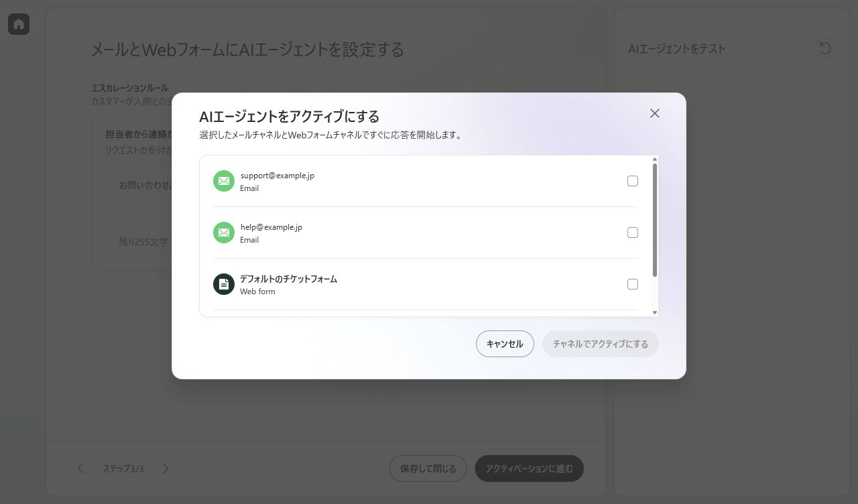Click the scroll-up arrow in the channel list
Image resolution: width=858 pixels, height=504 pixels.
(655, 159)
